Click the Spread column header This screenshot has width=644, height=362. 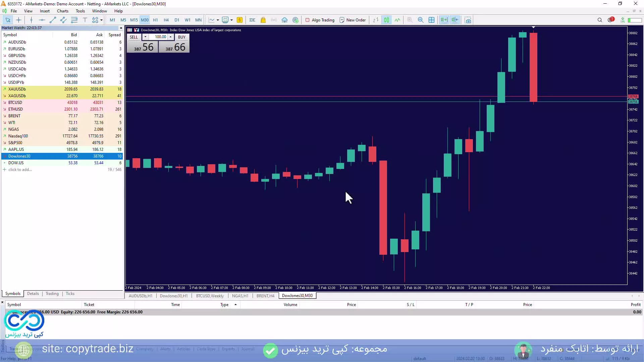click(x=114, y=35)
